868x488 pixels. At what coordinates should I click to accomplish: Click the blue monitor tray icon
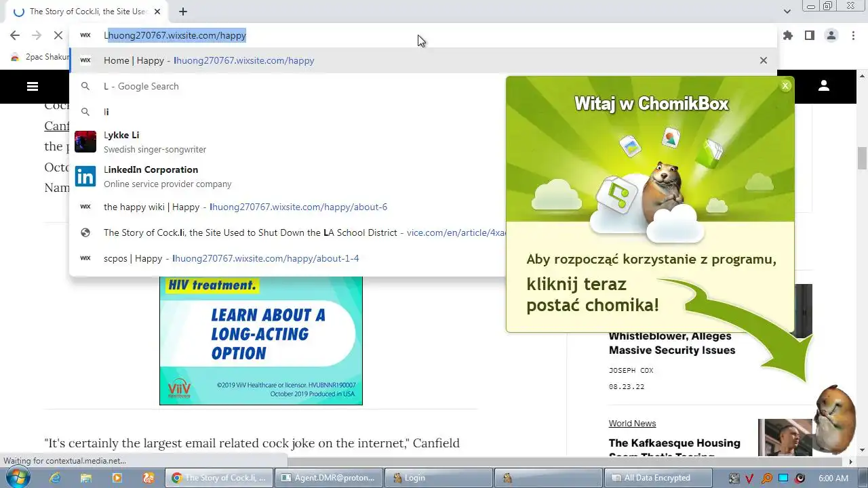coord(784,478)
